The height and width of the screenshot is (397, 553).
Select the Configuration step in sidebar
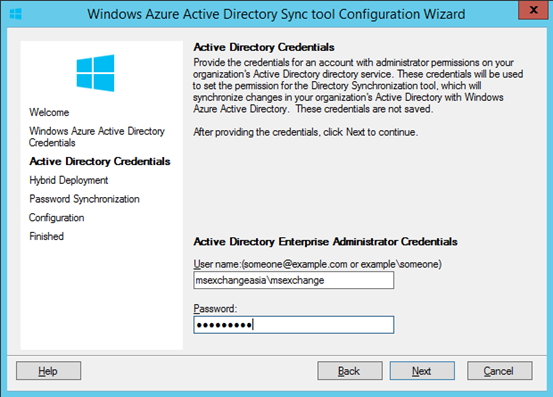coord(56,218)
